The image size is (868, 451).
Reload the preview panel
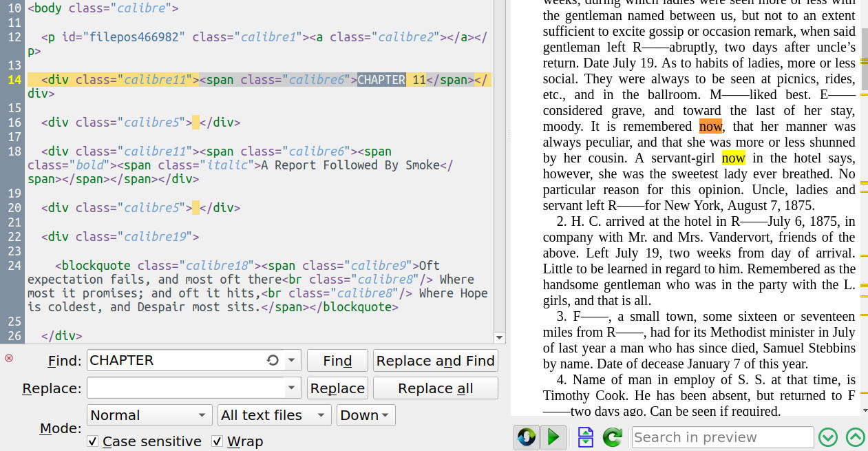point(612,437)
